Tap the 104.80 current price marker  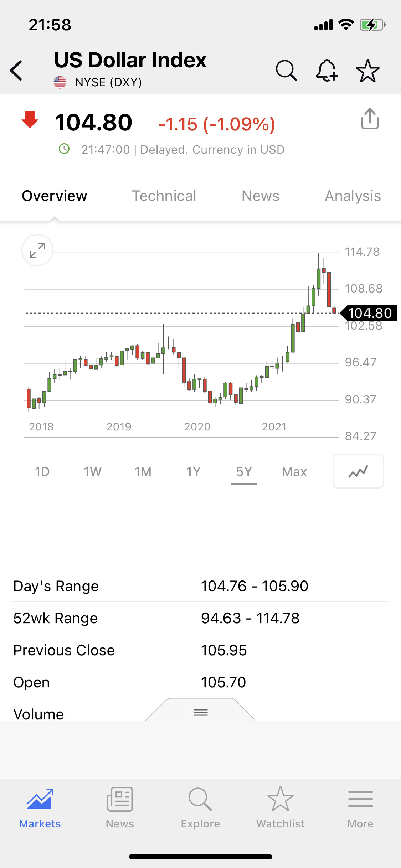pos(369,313)
